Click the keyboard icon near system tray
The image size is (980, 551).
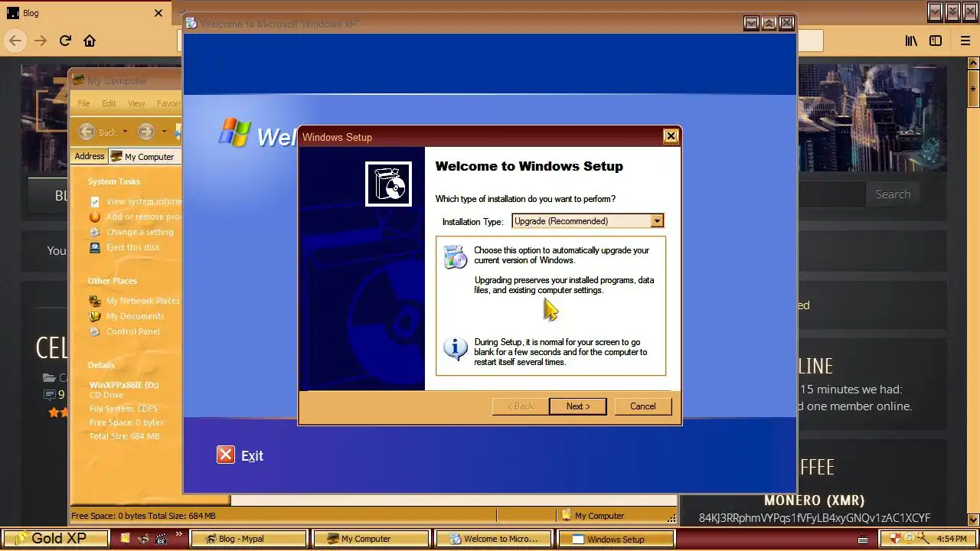click(x=863, y=539)
